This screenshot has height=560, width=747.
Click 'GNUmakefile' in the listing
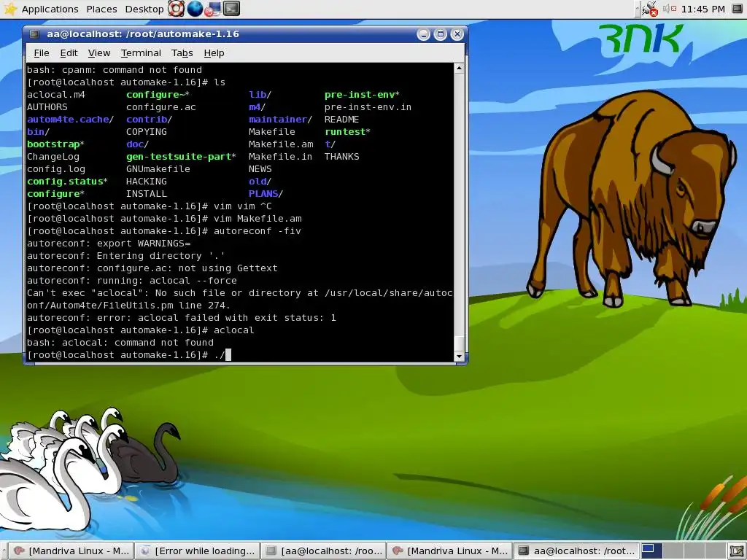coord(158,169)
